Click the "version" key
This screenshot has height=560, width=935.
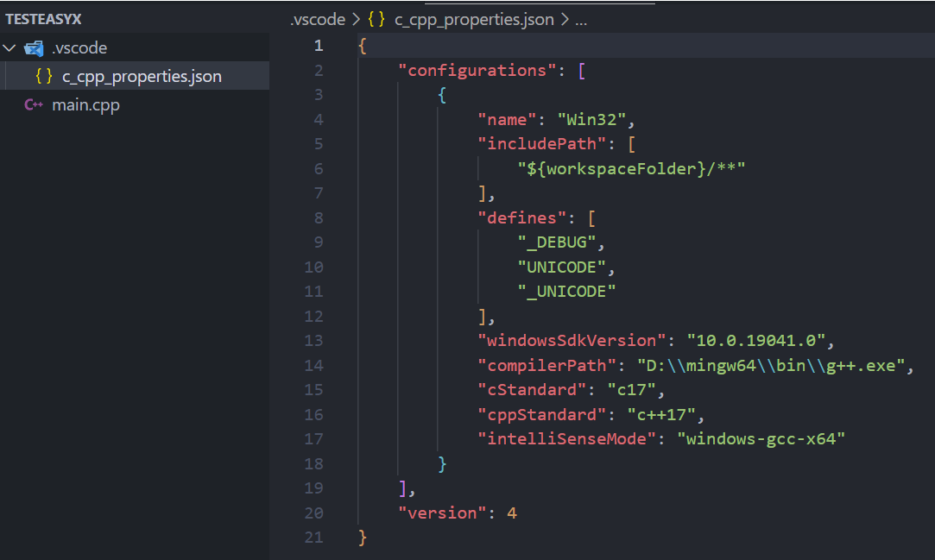coord(442,513)
